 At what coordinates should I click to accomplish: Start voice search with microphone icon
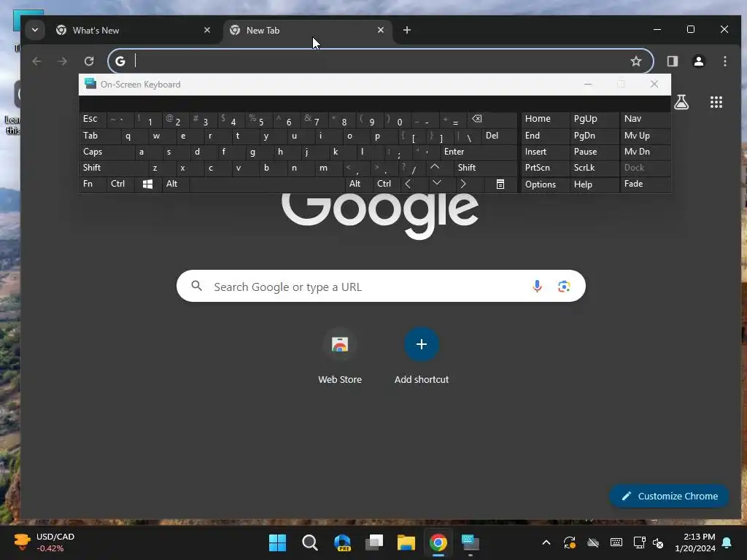[537, 286]
